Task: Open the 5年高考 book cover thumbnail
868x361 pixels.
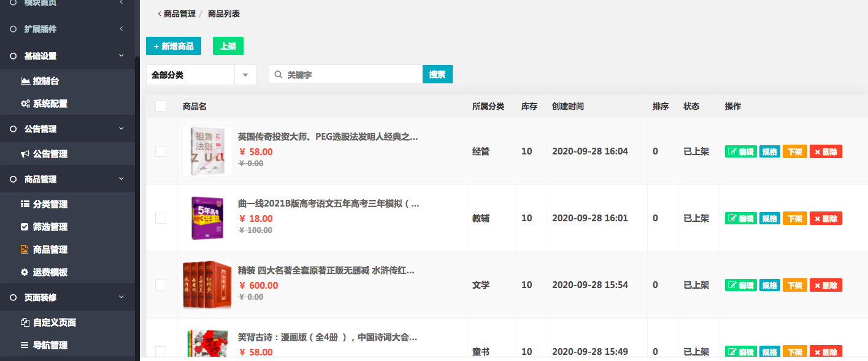Action: click(207, 218)
